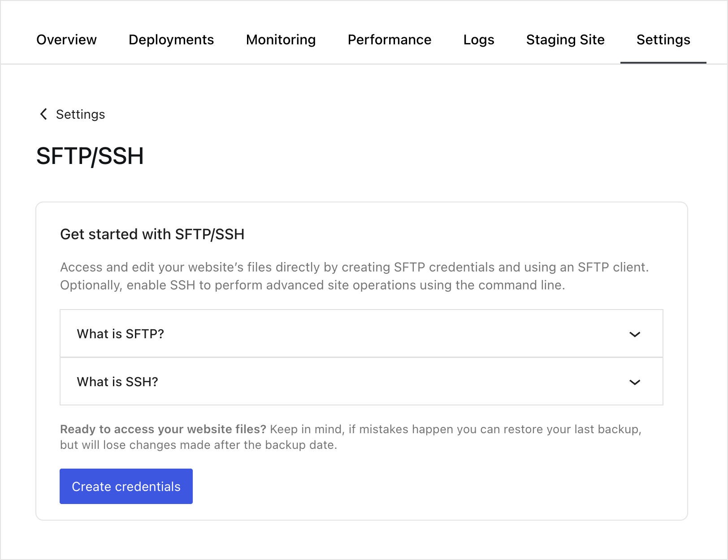Switch to the Overview tab

click(x=66, y=39)
